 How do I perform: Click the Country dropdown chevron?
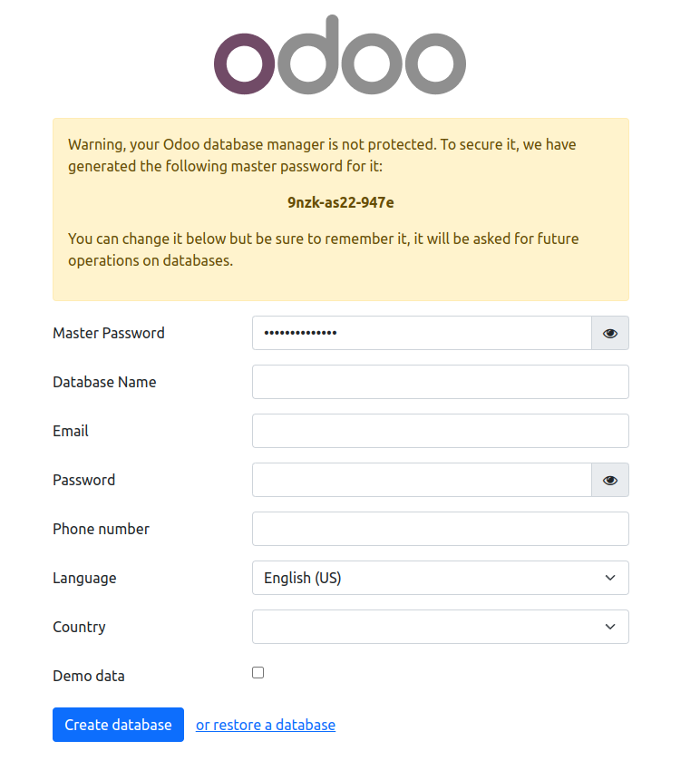coord(612,627)
